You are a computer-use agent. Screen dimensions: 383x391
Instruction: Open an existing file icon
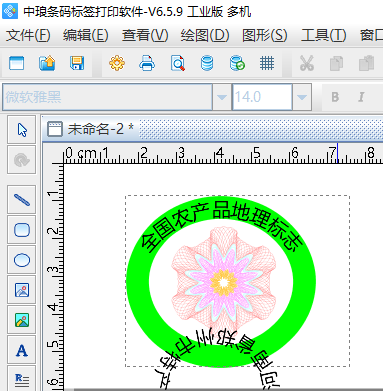(47, 63)
